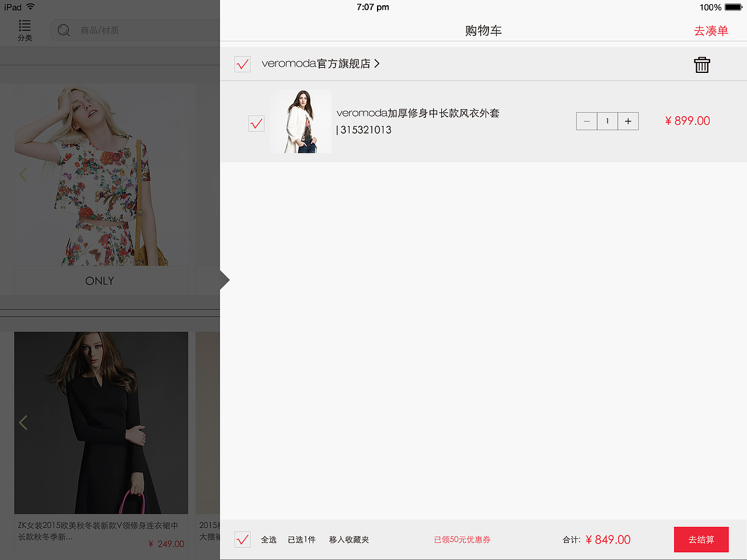Click the 已选1件 selected count text

[x=302, y=540]
